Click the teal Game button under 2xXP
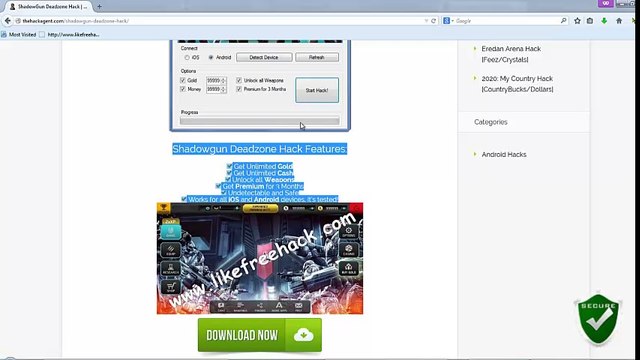 (x=171, y=232)
